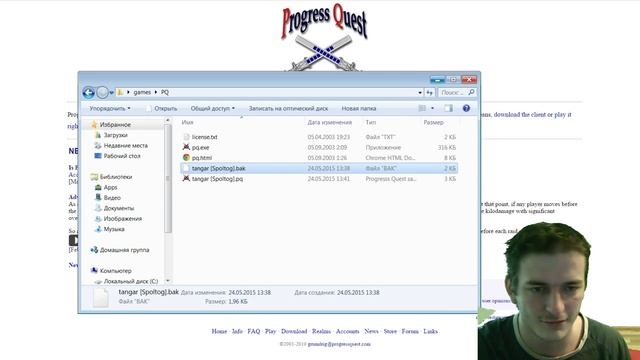Viewport: 640px width, 360px height.
Task: Open Домашняя группа in navigation pane
Action: (124, 250)
